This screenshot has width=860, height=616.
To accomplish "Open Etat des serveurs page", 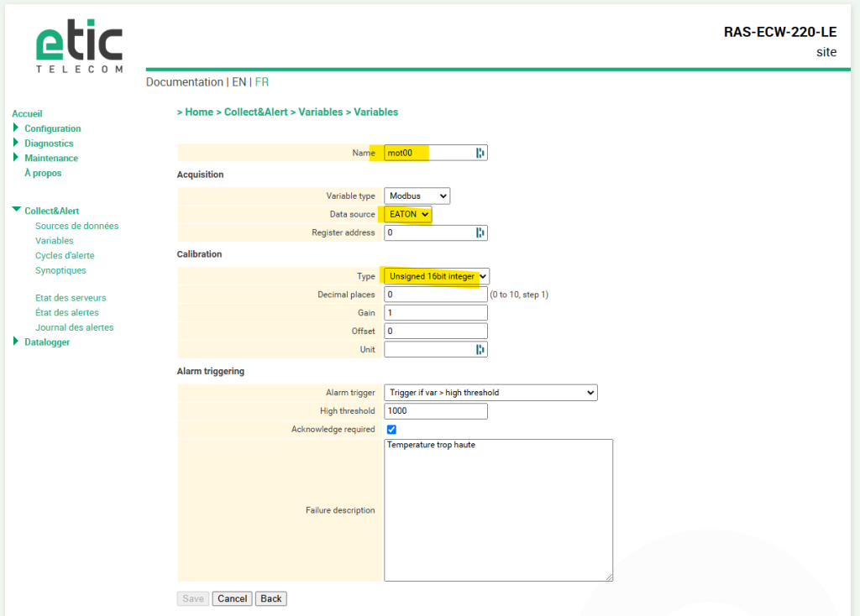I will coord(71,298).
